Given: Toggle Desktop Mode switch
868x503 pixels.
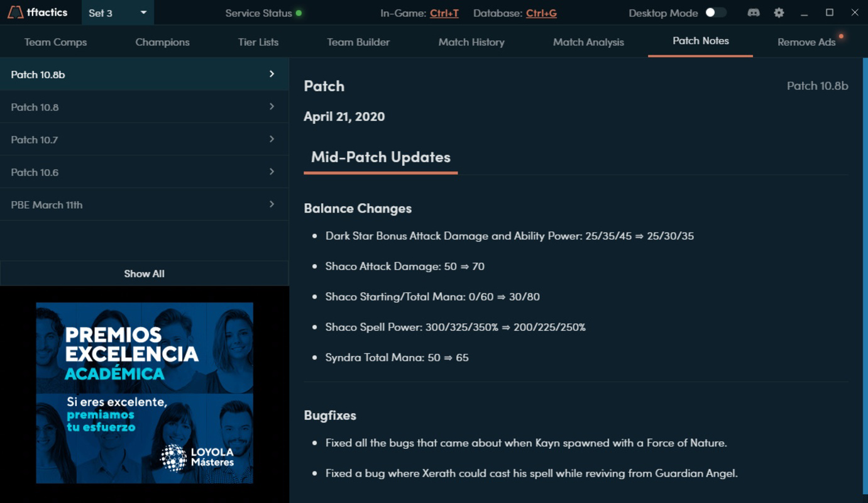Looking at the screenshot, I should click(x=715, y=13).
